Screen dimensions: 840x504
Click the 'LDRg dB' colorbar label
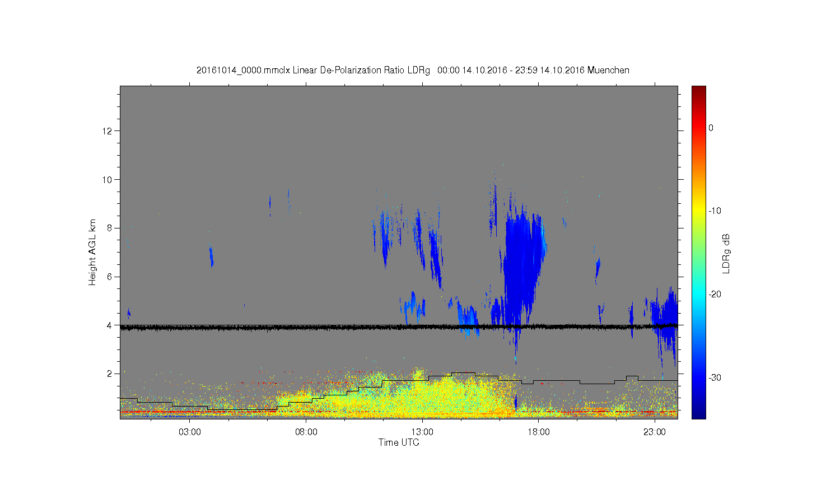[726, 253]
